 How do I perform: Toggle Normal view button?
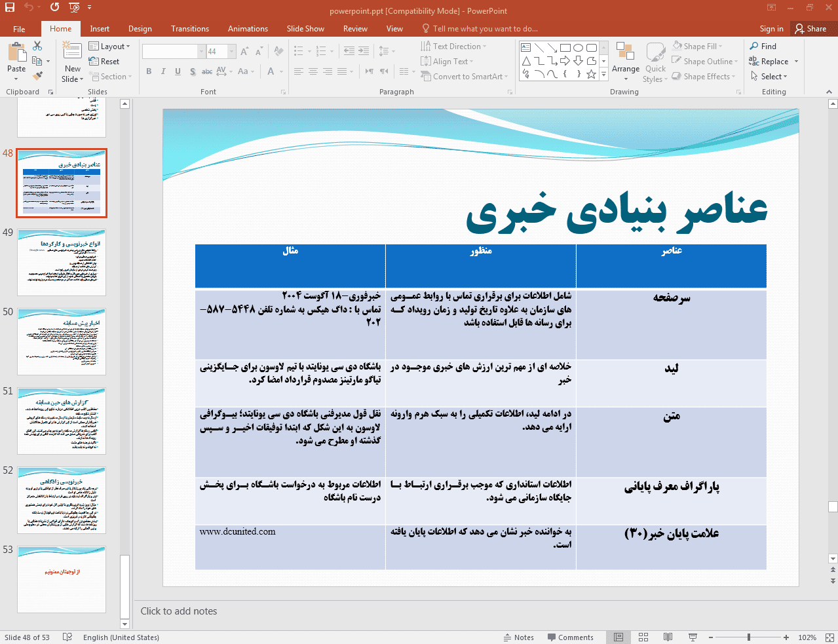(x=619, y=637)
